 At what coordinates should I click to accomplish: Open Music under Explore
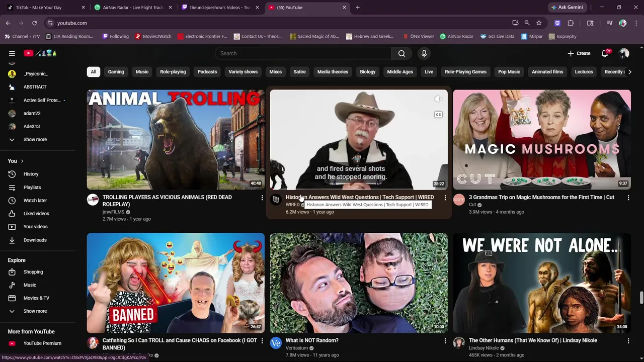point(38,285)
